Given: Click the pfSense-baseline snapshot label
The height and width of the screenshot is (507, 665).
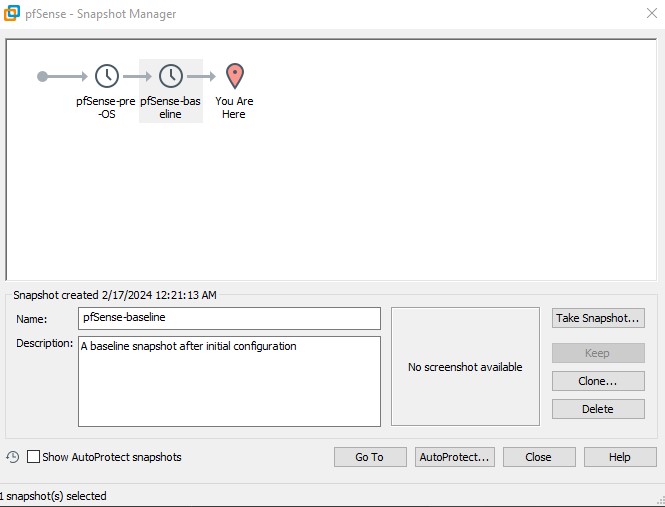Looking at the screenshot, I should point(170,108).
